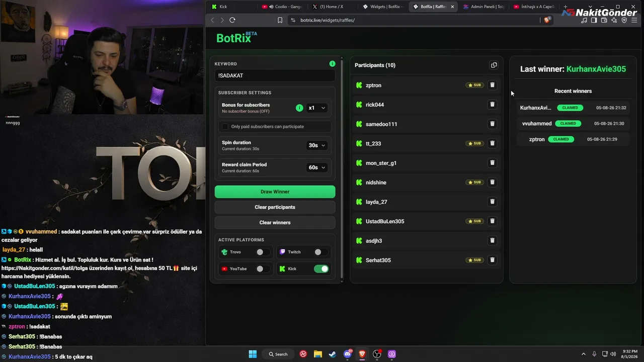Bookmark the current page
644x362 pixels.
(x=280, y=20)
